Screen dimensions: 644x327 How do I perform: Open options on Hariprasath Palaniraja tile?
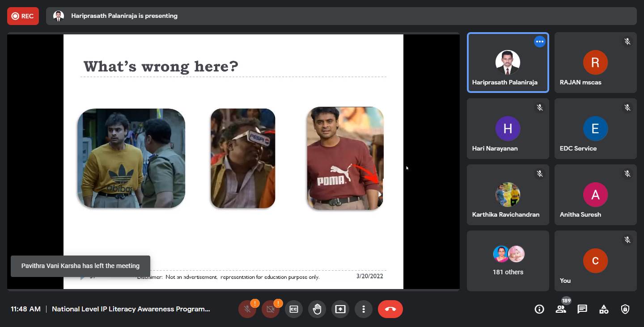tap(540, 42)
